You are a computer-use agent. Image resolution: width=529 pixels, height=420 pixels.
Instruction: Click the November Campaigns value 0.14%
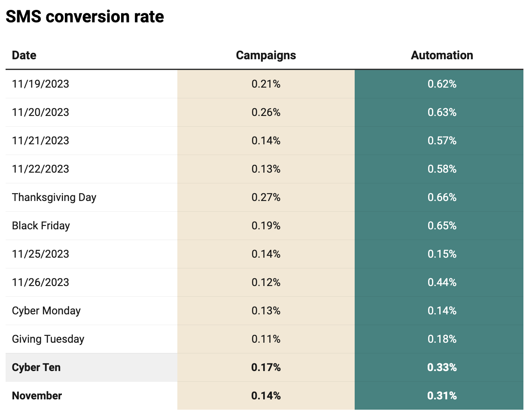pyautogui.click(x=266, y=396)
